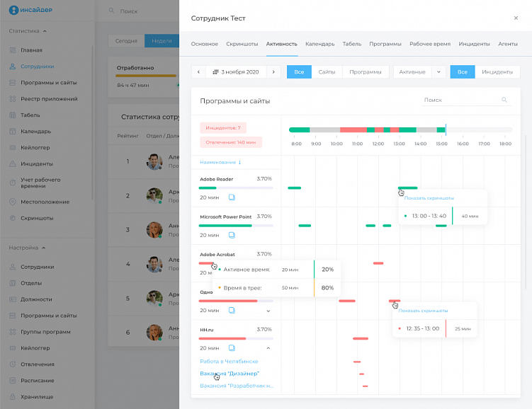Screen dimensions: 532x409
Task: Switch to Скриншоты tab
Action: click(x=242, y=44)
